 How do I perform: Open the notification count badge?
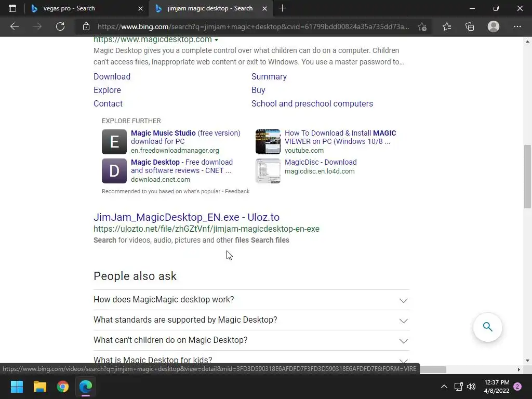[517, 387]
